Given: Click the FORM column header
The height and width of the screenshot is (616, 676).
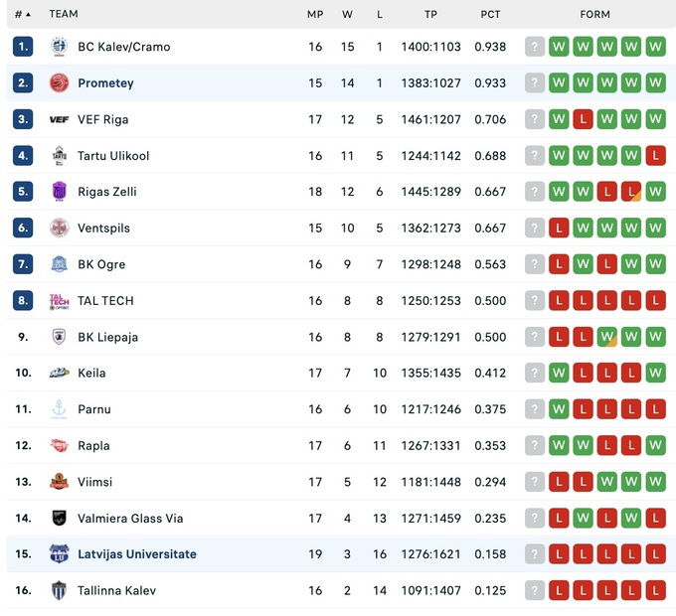Looking at the screenshot, I should [594, 15].
